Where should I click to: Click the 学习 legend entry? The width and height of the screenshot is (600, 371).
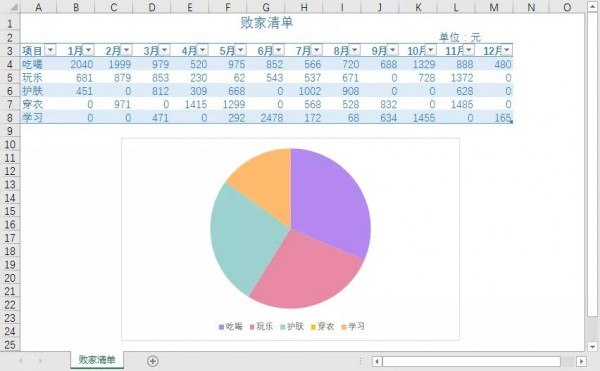tap(353, 326)
